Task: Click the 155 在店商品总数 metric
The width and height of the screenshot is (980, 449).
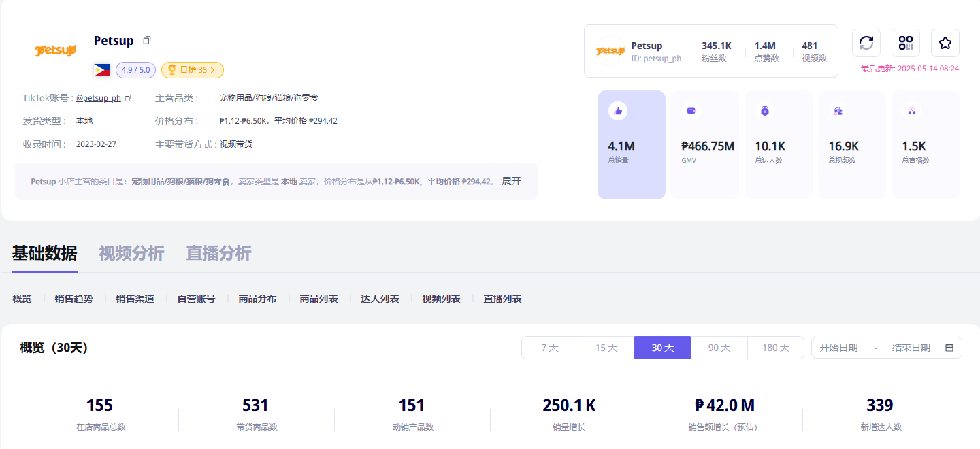Action: 100,414
